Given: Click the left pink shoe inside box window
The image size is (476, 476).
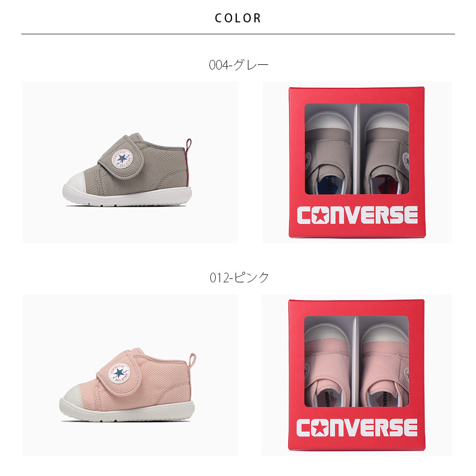Looking at the screenshot, I should click(329, 365).
